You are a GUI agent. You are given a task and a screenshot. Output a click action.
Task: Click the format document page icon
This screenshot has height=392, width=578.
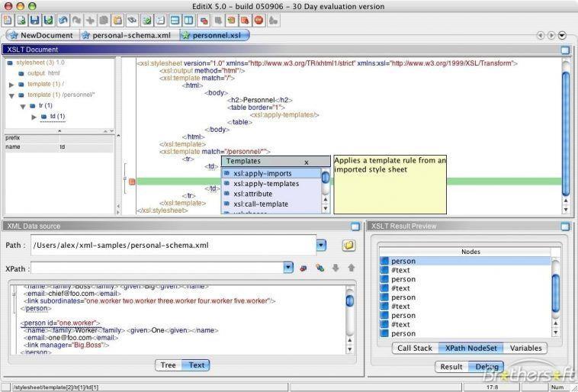click(x=160, y=20)
